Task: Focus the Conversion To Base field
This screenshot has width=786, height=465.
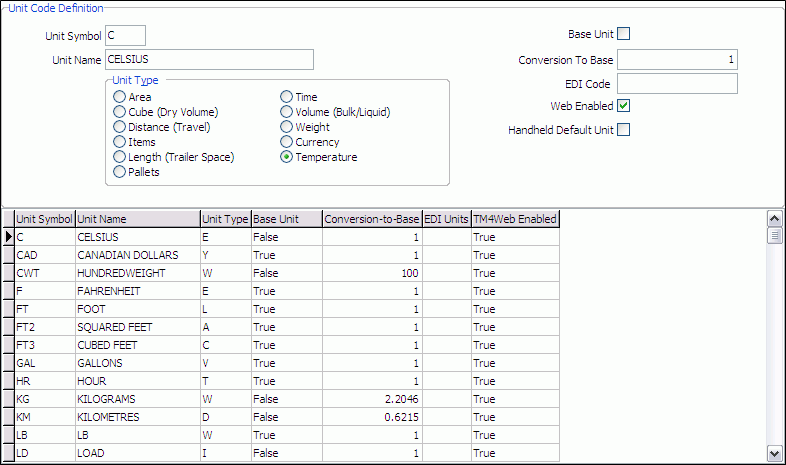Action: click(677, 60)
